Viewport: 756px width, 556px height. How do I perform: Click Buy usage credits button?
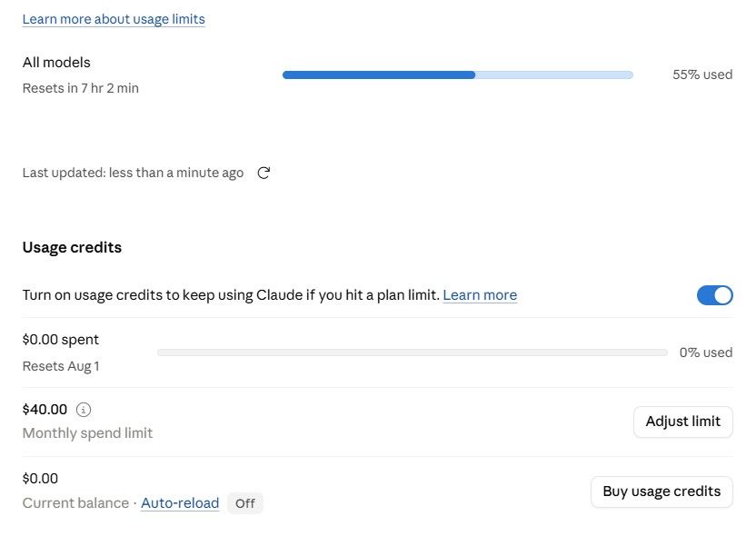[x=661, y=491]
